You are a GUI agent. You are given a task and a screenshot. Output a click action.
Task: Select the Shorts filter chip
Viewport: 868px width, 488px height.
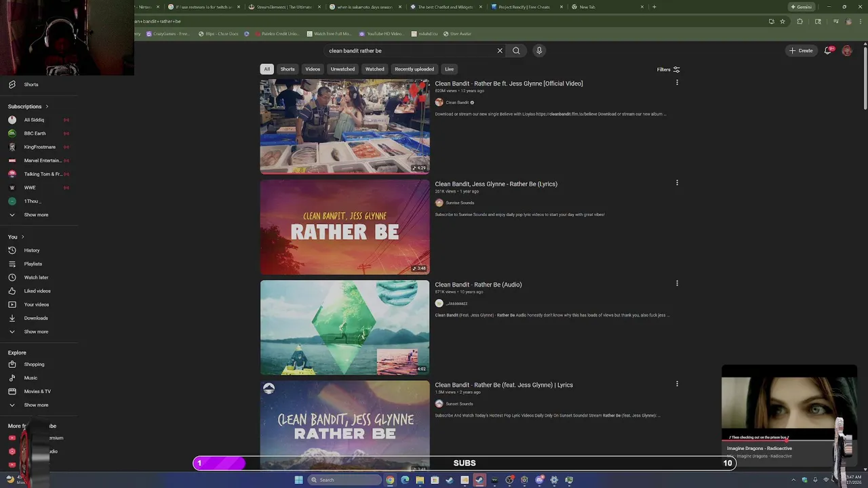[288, 69]
